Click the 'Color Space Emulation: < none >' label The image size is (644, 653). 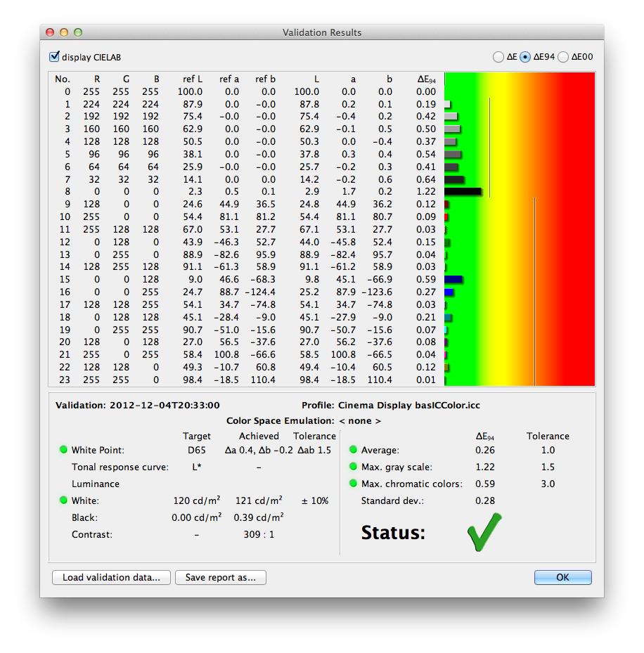click(x=304, y=420)
